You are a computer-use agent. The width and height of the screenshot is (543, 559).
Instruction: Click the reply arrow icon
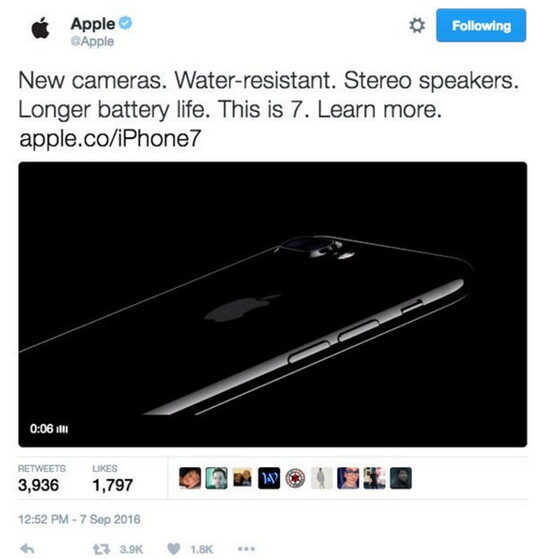(x=27, y=549)
